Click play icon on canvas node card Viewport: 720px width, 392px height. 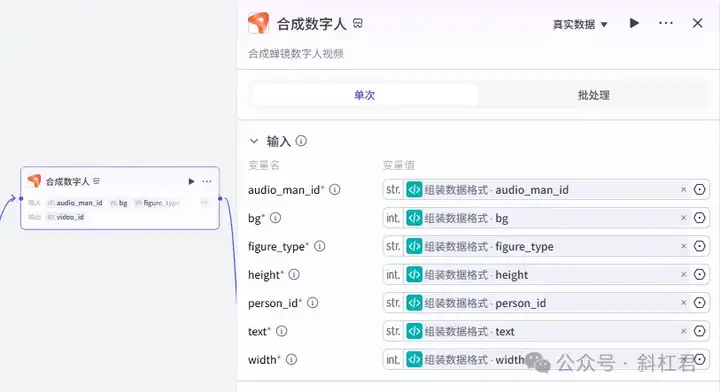pos(191,181)
